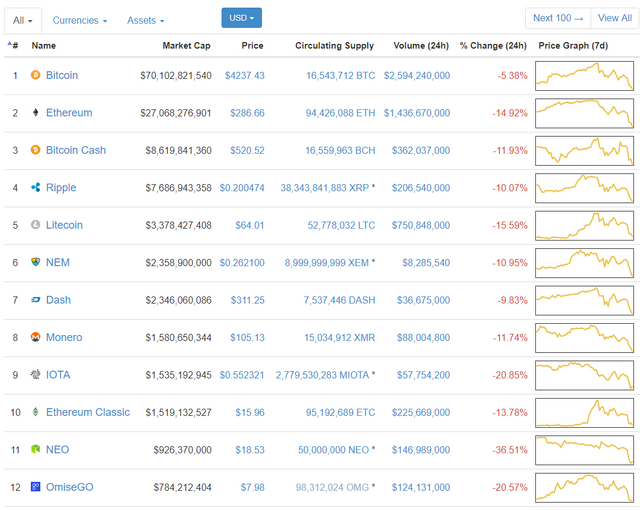The image size is (640, 510).
Task: Click the IOTA logo icon
Action: click(x=36, y=375)
